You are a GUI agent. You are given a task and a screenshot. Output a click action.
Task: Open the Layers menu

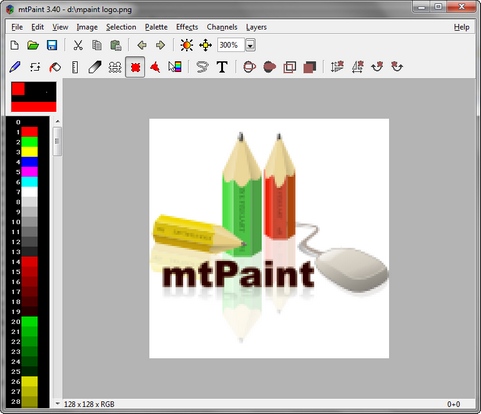tap(256, 27)
